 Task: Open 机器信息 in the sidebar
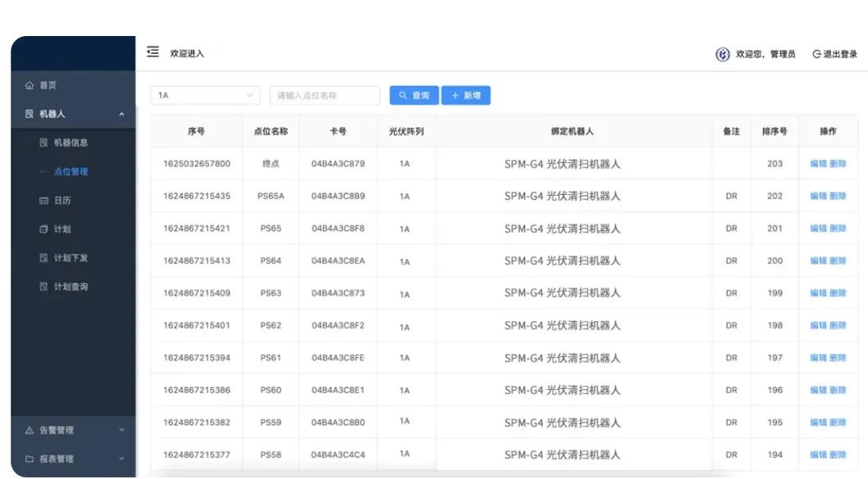coord(70,142)
